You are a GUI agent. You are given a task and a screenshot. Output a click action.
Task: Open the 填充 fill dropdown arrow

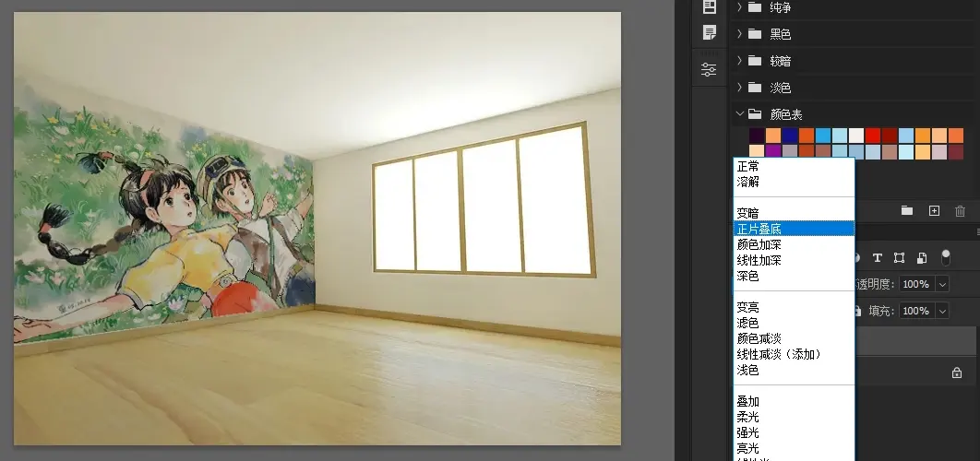(x=942, y=312)
